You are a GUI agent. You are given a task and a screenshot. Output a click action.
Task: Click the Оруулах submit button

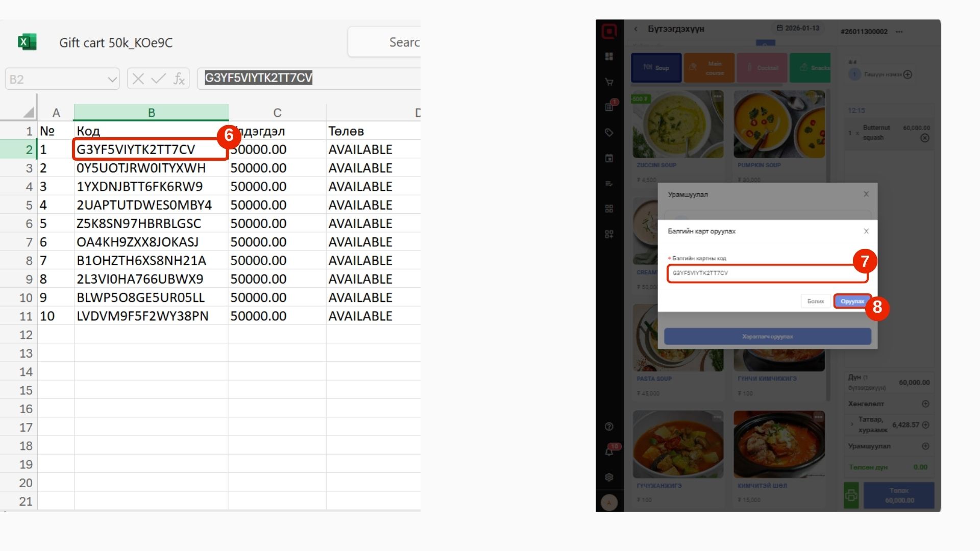pos(852,301)
